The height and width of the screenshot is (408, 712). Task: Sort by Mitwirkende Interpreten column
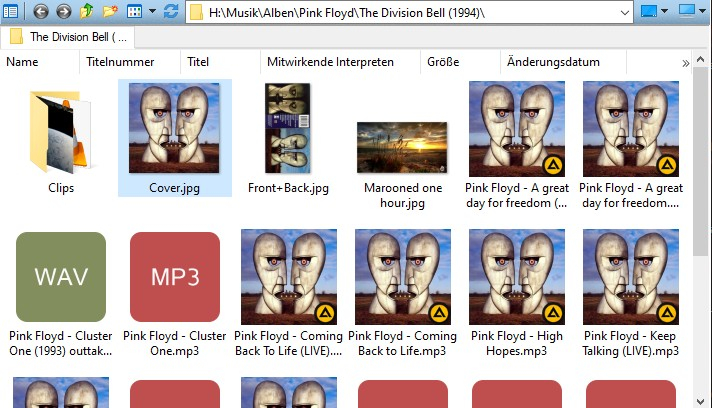click(x=340, y=62)
